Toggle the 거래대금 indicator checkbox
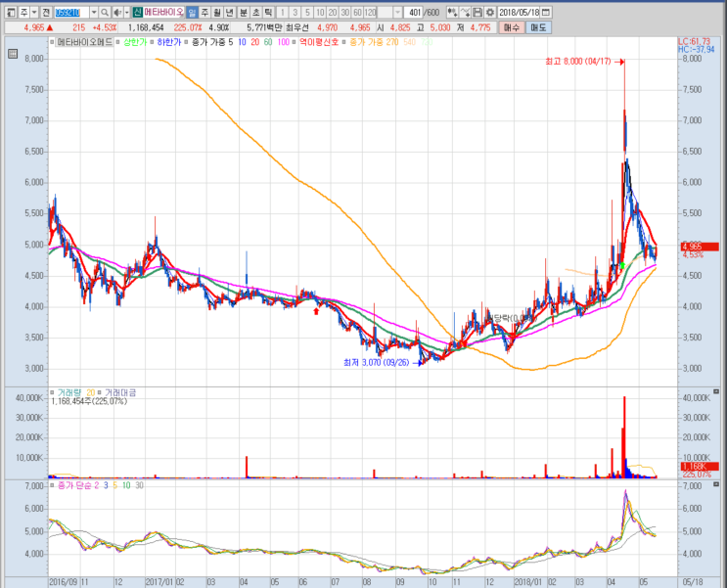The image size is (727, 588). pyautogui.click(x=99, y=392)
